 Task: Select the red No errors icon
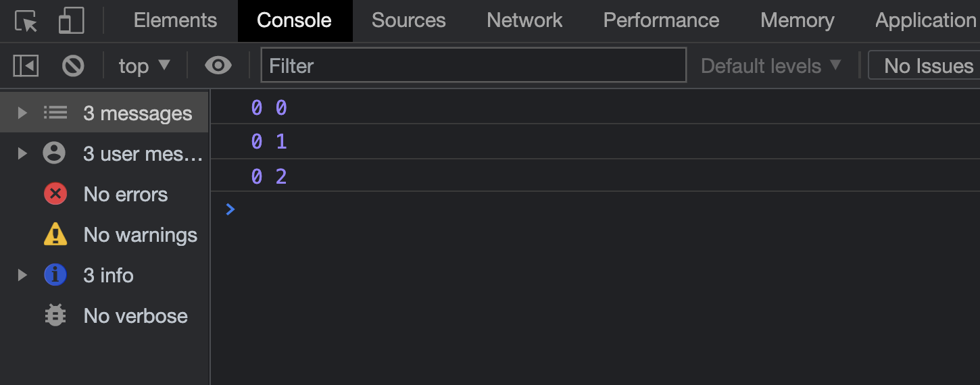coord(55,195)
